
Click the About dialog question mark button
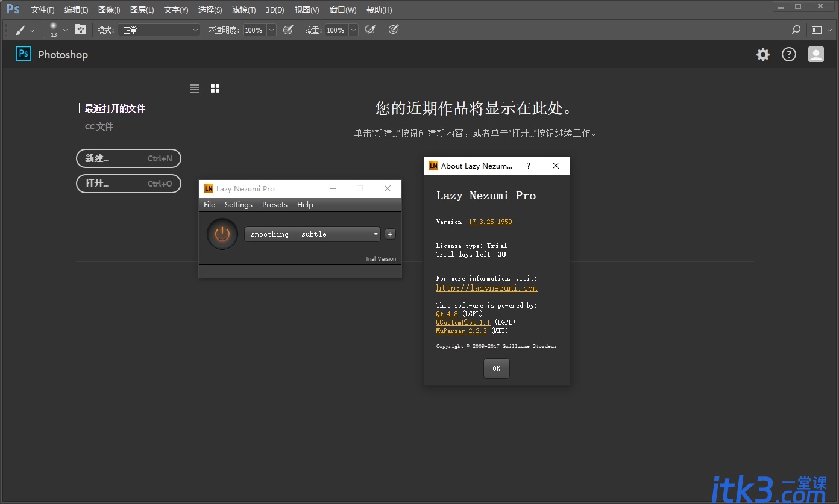pyautogui.click(x=529, y=166)
